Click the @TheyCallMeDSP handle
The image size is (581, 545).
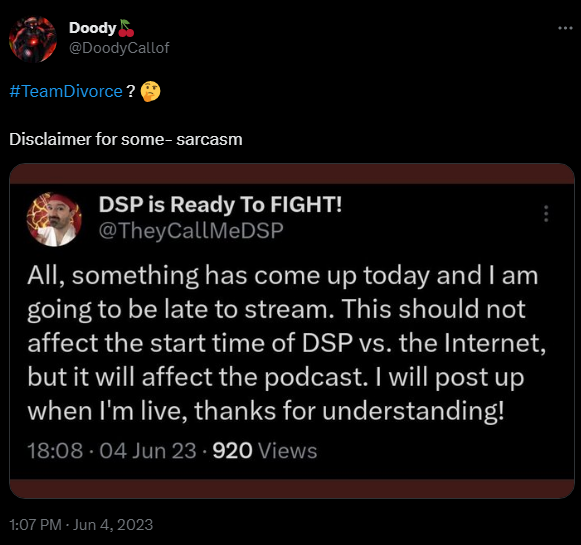[191, 230]
